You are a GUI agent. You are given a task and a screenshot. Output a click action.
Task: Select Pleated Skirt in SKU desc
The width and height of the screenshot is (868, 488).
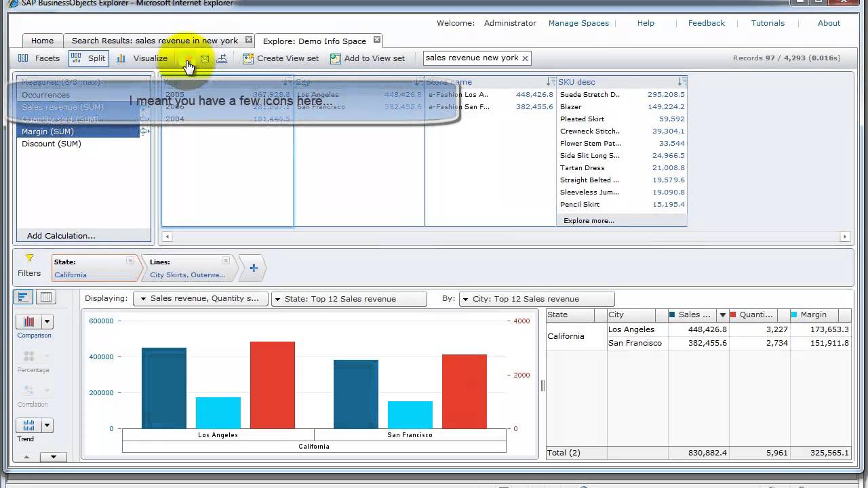tap(622, 119)
